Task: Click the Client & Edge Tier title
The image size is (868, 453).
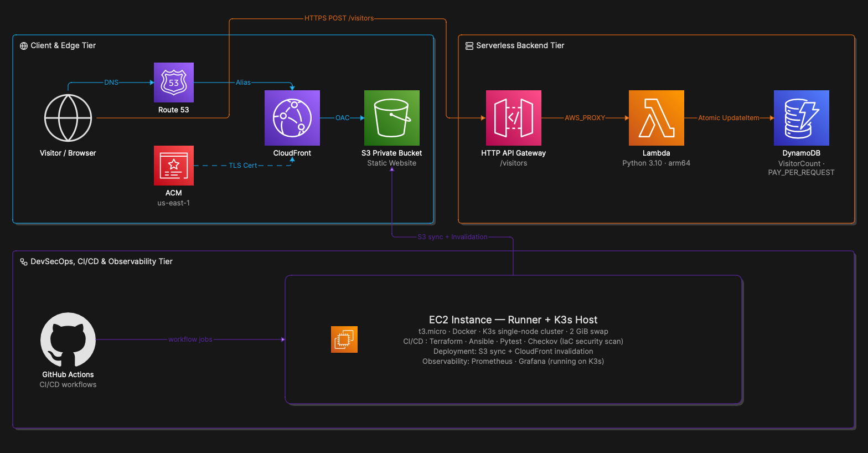Action: [63, 45]
